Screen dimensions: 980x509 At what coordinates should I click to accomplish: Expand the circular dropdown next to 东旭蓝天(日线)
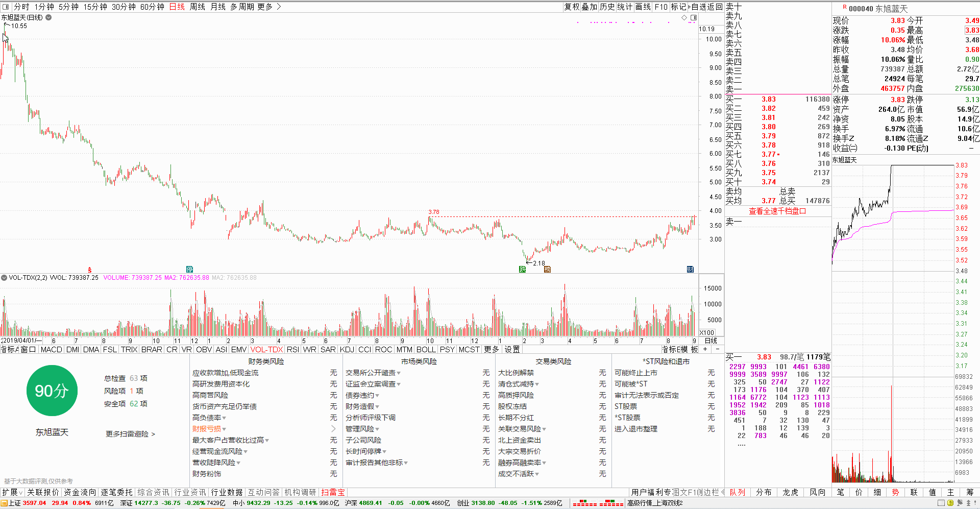48,17
